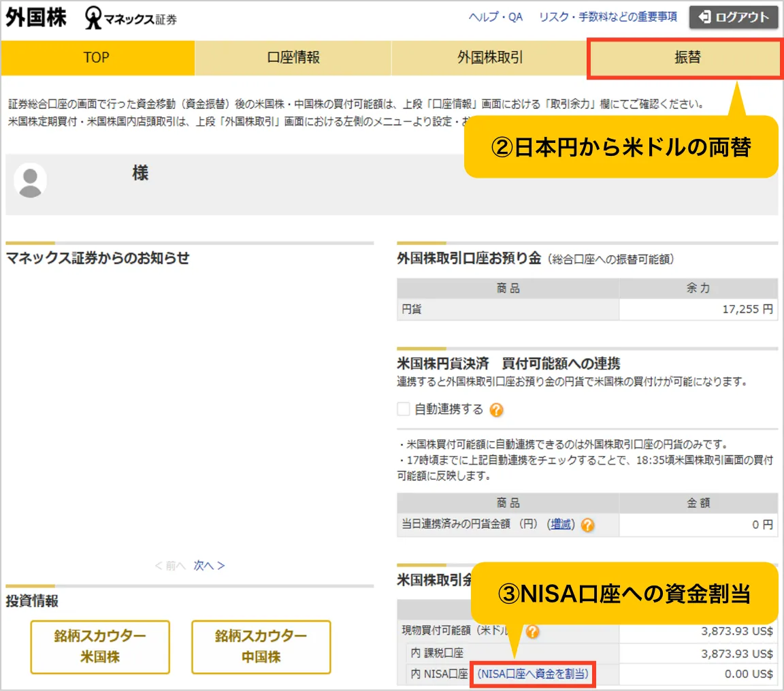Click the Monex Securities logo
Viewport: 784px width, 691px height.
click(131, 18)
